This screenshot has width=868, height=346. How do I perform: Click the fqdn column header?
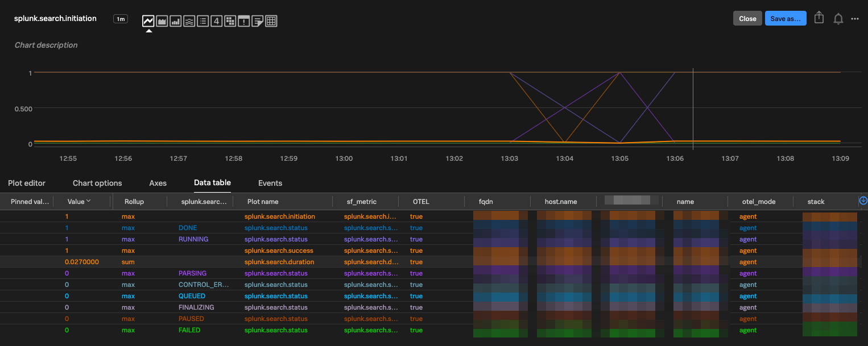click(486, 202)
